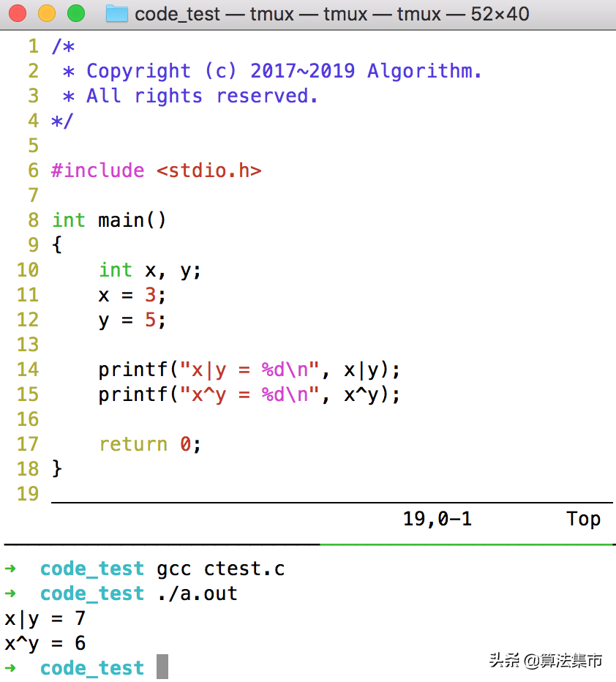The image size is (616, 682).
Task: Click the 'All rights reserved.' comment text
Action: click(202, 96)
